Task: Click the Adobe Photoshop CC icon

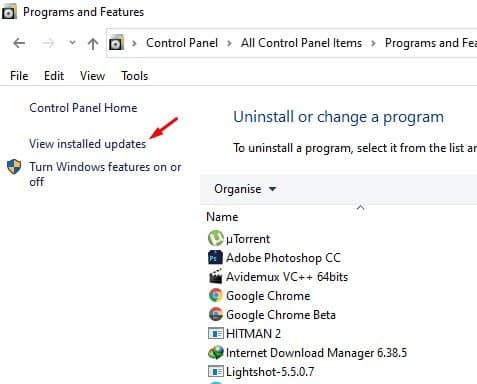Action: click(x=215, y=257)
